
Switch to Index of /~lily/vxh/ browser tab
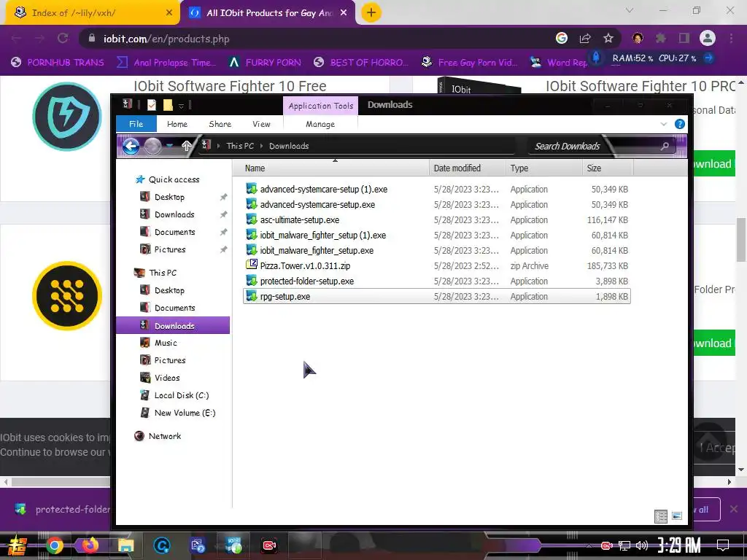pyautogui.click(x=93, y=13)
